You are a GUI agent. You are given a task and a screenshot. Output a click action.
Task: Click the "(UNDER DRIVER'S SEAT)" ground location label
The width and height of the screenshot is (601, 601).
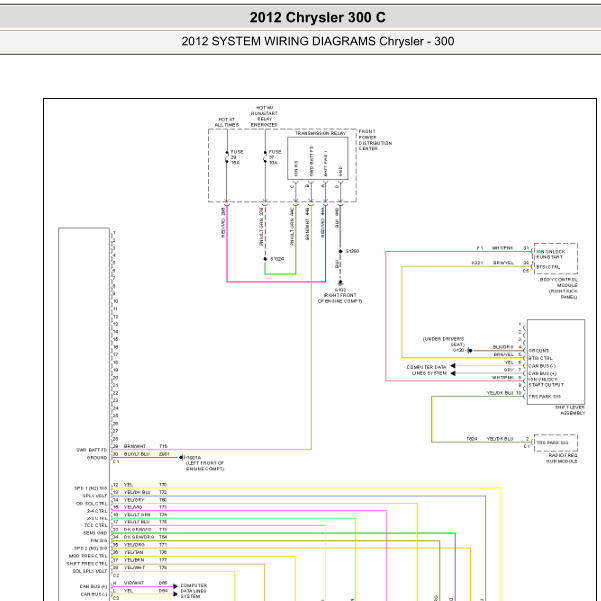tap(443, 342)
